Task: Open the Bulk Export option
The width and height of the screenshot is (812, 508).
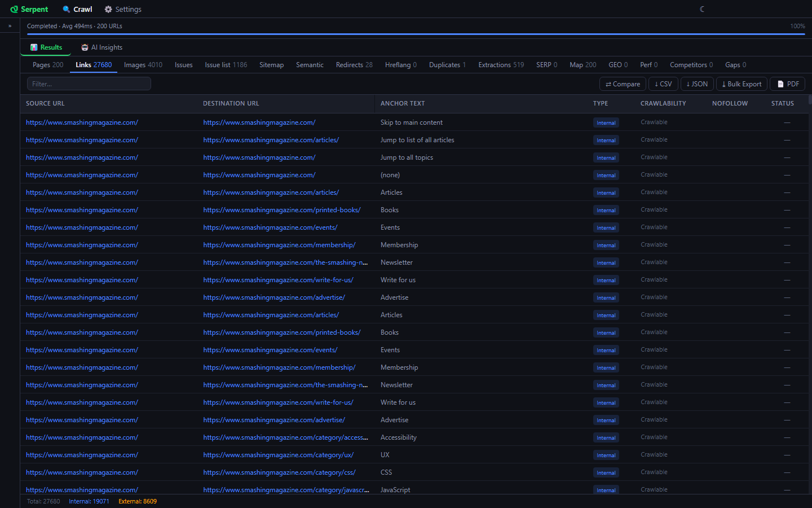Action: tap(742, 84)
